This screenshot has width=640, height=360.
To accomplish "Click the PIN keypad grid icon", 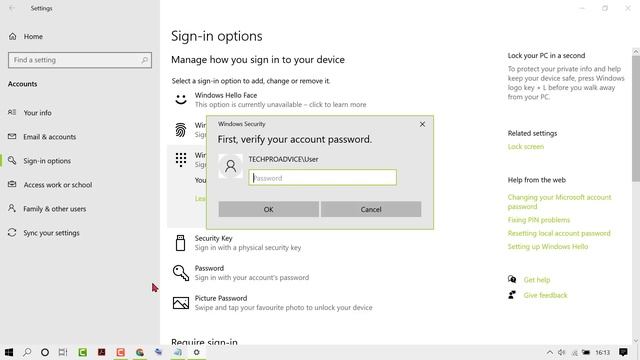I will point(181,160).
